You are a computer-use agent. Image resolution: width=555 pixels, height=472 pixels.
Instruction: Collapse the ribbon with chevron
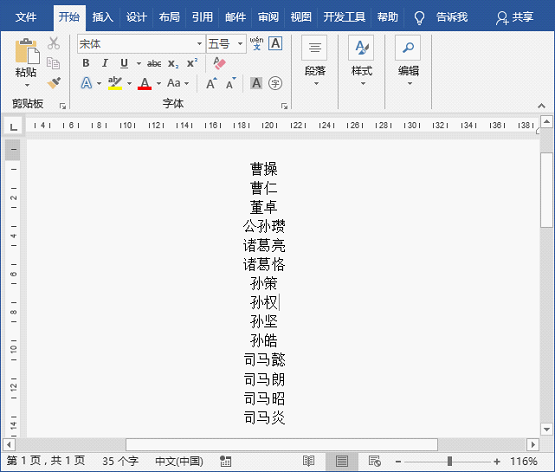pyautogui.click(x=541, y=105)
